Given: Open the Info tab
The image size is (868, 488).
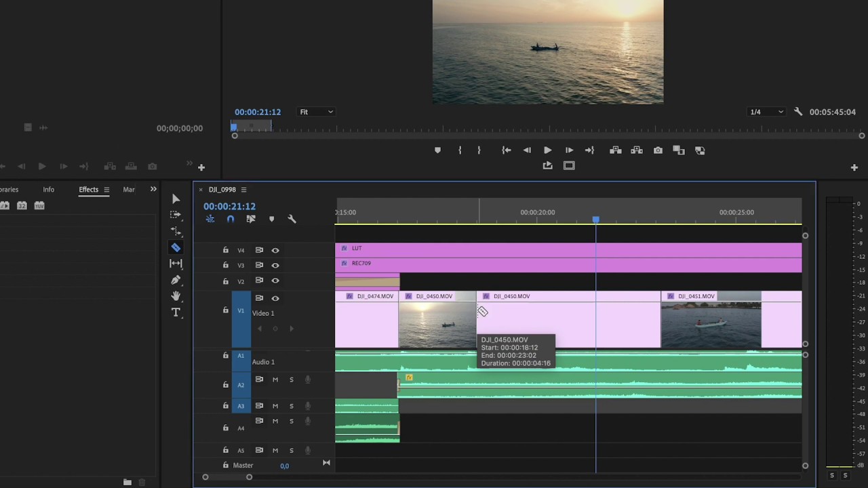Looking at the screenshot, I should pyautogui.click(x=48, y=189).
